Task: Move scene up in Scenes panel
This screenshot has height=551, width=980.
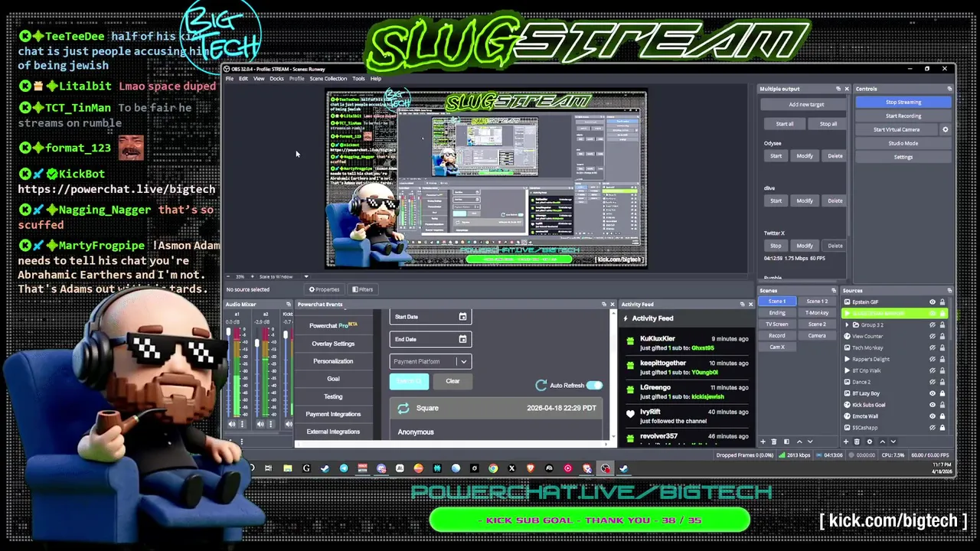Action: tap(799, 442)
